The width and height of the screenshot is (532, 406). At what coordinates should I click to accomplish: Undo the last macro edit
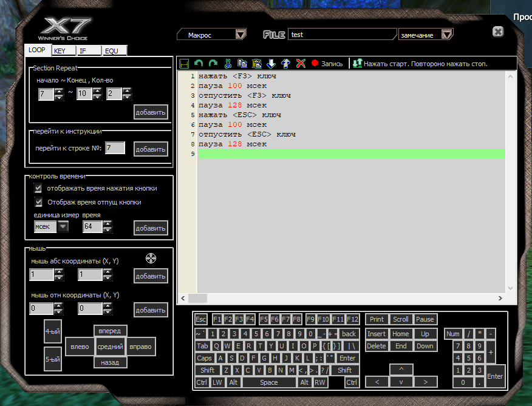click(199, 63)
